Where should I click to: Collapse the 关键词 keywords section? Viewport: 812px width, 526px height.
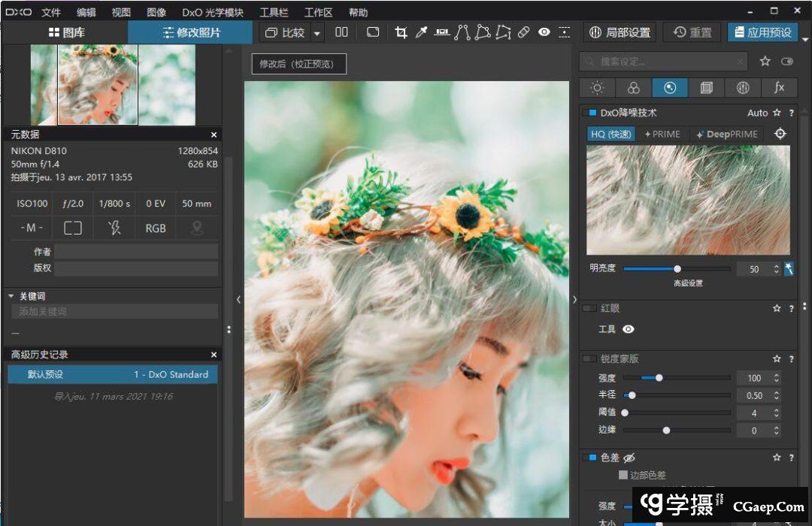pyautogui.click(x=11, y=296)
